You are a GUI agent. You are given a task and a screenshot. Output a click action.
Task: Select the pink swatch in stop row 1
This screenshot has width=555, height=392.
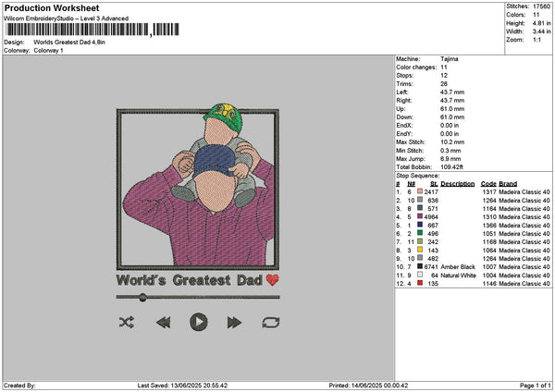tap(420, 191)
